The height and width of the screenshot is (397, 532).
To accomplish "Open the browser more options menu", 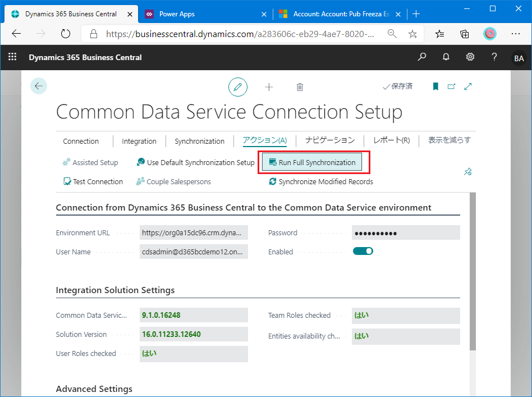I will (x=516, y=34).
